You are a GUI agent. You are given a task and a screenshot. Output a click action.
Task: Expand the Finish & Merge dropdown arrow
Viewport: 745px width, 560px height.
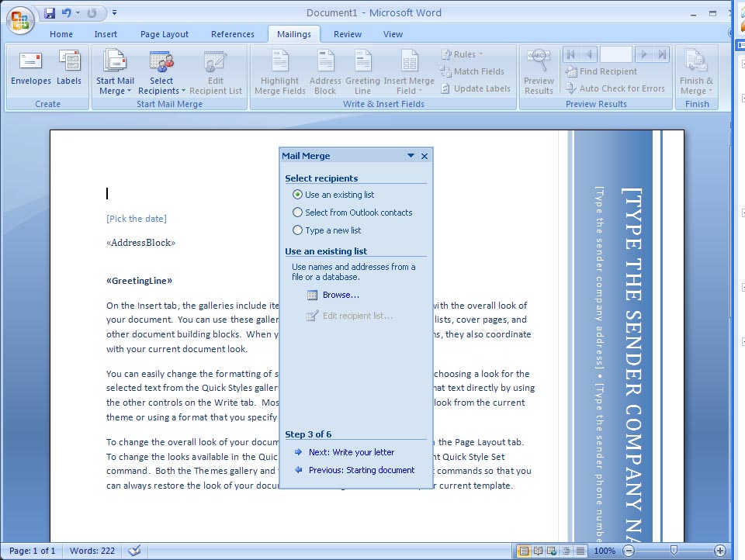(x=710, y=91)
